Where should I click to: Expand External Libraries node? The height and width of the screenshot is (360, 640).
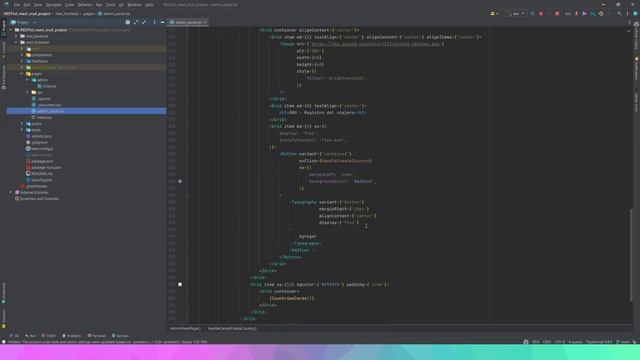click(x=11, y=192)
